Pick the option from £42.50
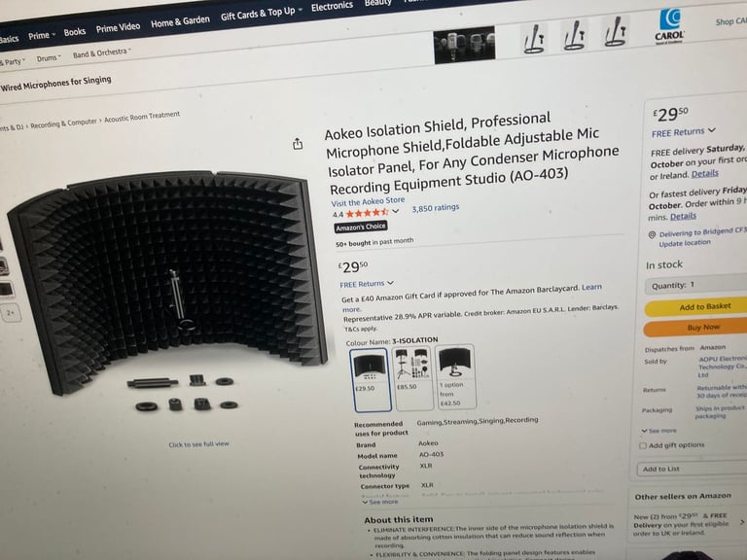The height and width of the screenshot is (560, 747). pyautogui.click(x=455, y=376)
